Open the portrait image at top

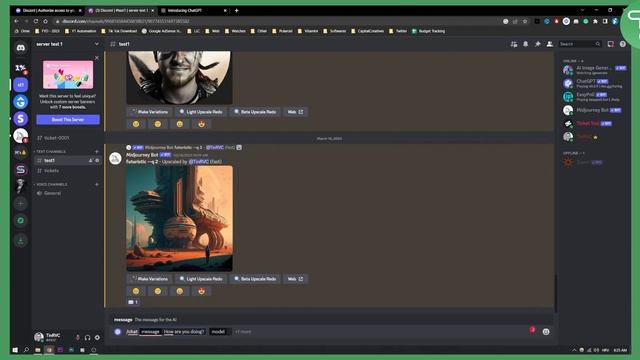click(x=180, y=78)
